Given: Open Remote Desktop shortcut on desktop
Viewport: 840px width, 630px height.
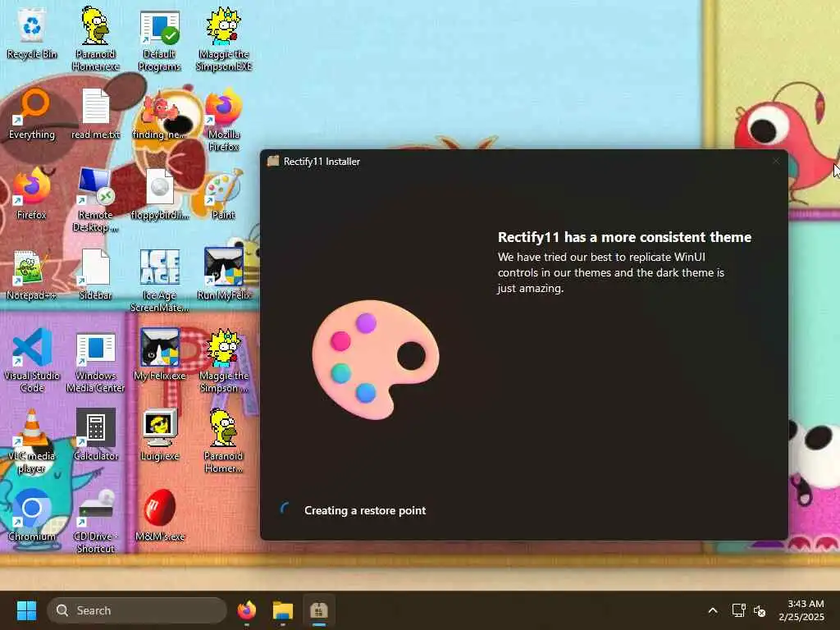Looking at the screenshot, I should [95, 200].
